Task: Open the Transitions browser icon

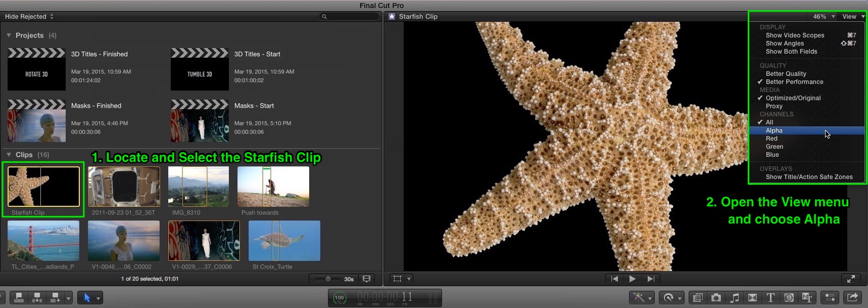Action: pos(752,297)
